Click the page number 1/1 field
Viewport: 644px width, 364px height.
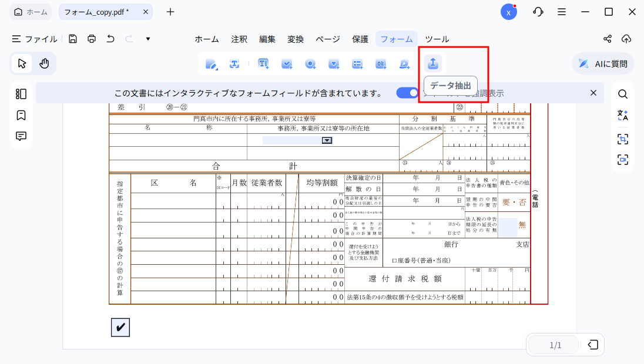pos(553,345)
